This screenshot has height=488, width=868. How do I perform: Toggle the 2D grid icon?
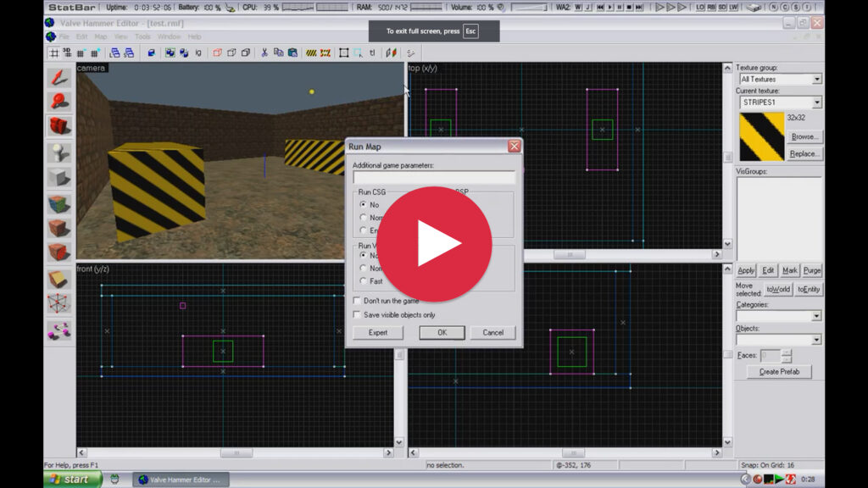coord(53,53)
